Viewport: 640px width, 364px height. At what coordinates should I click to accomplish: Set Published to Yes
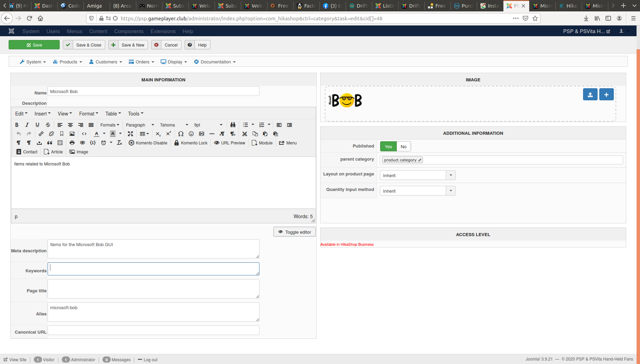(388, 146)
